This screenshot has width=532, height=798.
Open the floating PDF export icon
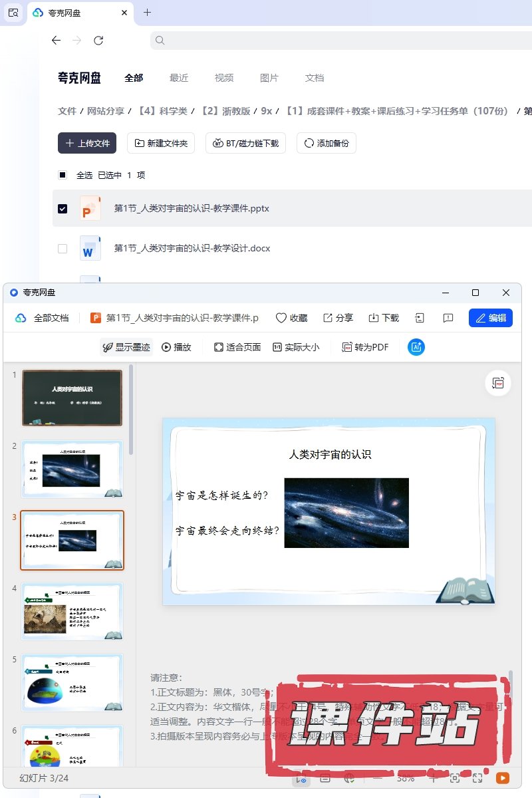point(498,383)
